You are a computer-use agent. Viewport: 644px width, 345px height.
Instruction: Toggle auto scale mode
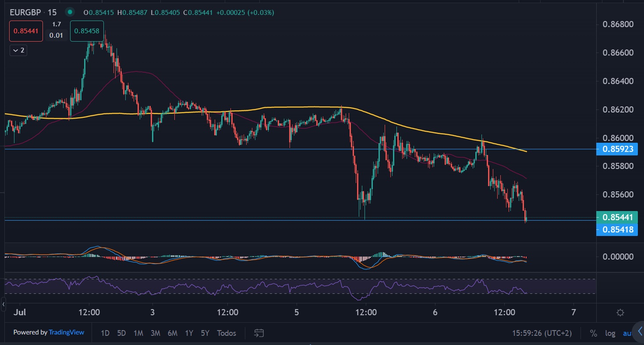(x=627, y=333)
